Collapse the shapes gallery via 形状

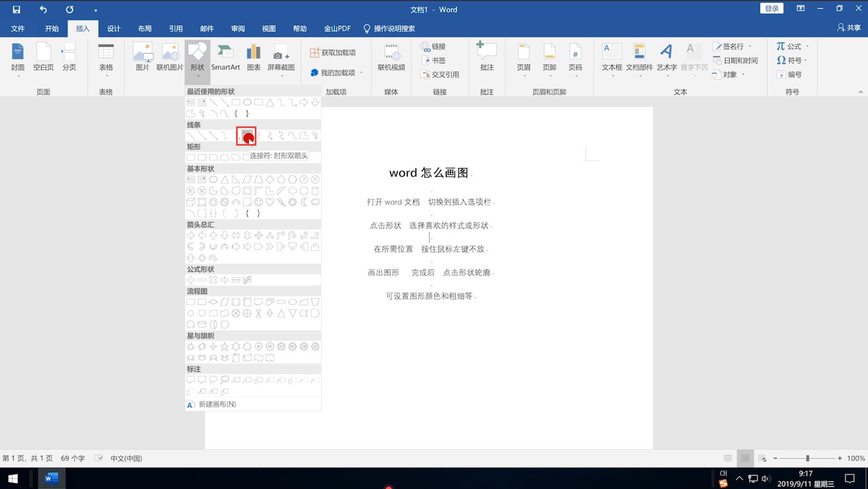click(198, 61)
